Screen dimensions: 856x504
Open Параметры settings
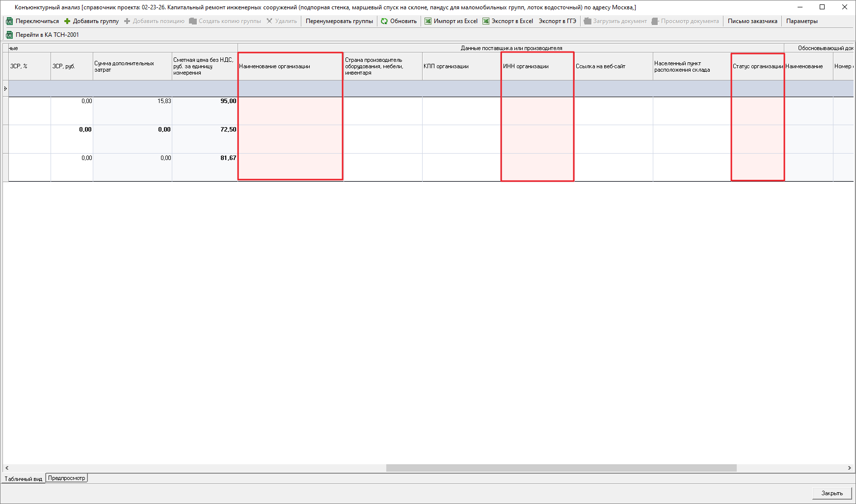802,21
